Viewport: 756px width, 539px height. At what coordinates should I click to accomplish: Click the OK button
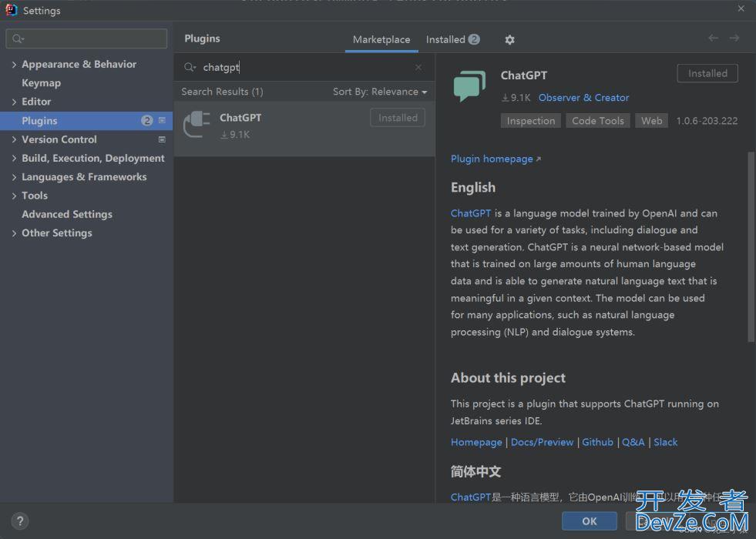(590, 521)
